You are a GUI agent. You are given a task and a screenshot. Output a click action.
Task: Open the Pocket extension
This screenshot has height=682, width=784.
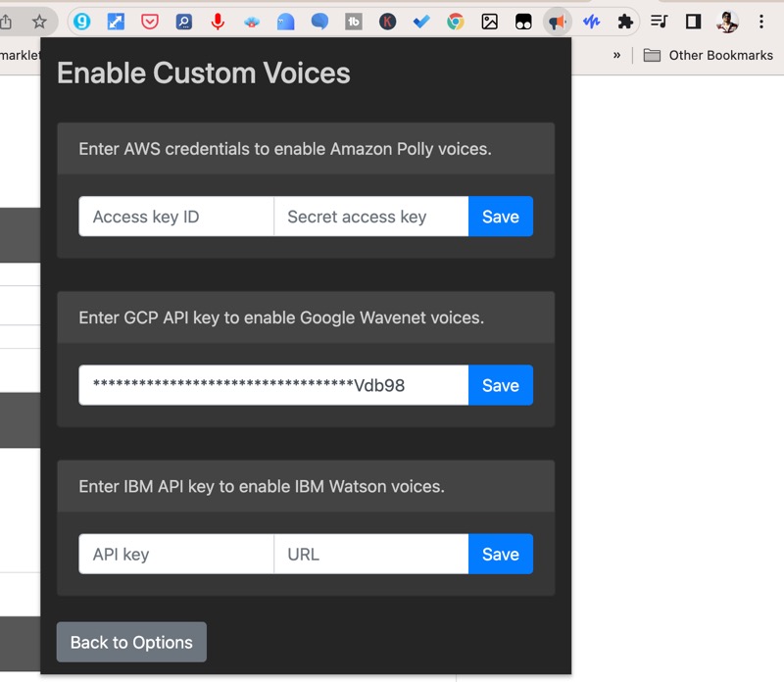coord(150,22)
